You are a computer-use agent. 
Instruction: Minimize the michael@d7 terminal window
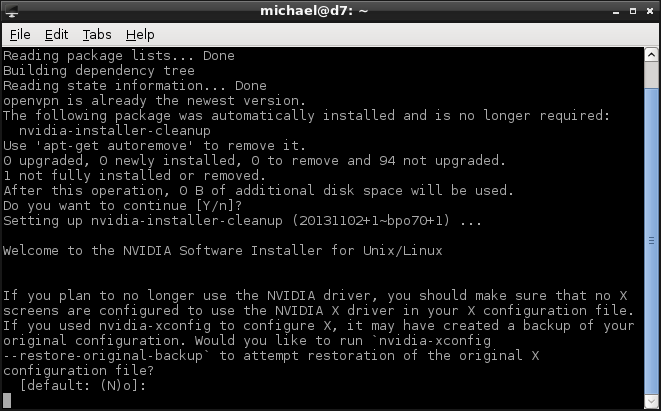pyautogui.click(x=616, y=12)
